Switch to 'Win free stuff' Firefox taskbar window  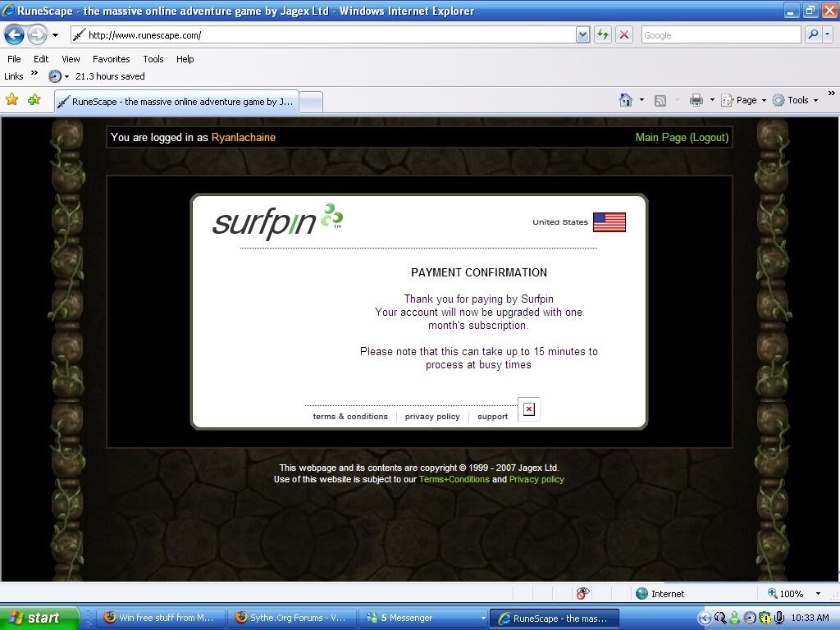pos(161,618)
